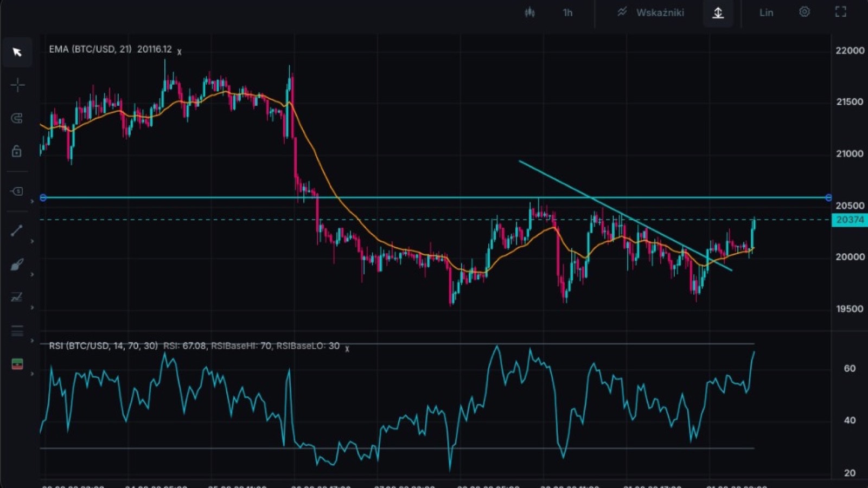Open the candlestick chart type selector
This screenshot has height=488, width=868.
pos(530,12)
